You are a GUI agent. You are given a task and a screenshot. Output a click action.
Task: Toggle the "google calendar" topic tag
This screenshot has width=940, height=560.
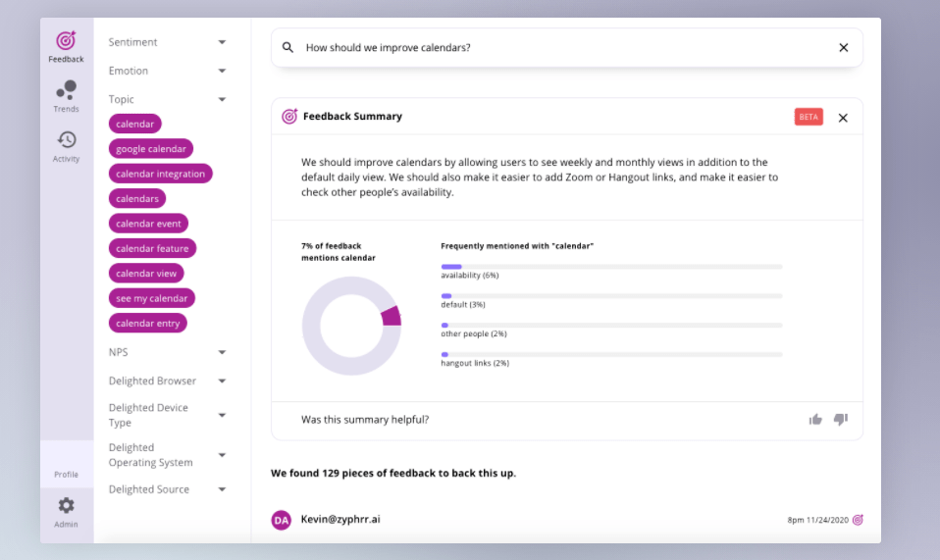tap(151, 149)
